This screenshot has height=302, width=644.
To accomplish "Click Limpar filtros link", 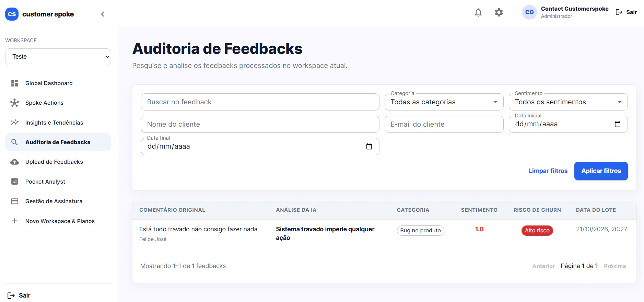I will 548,171.
